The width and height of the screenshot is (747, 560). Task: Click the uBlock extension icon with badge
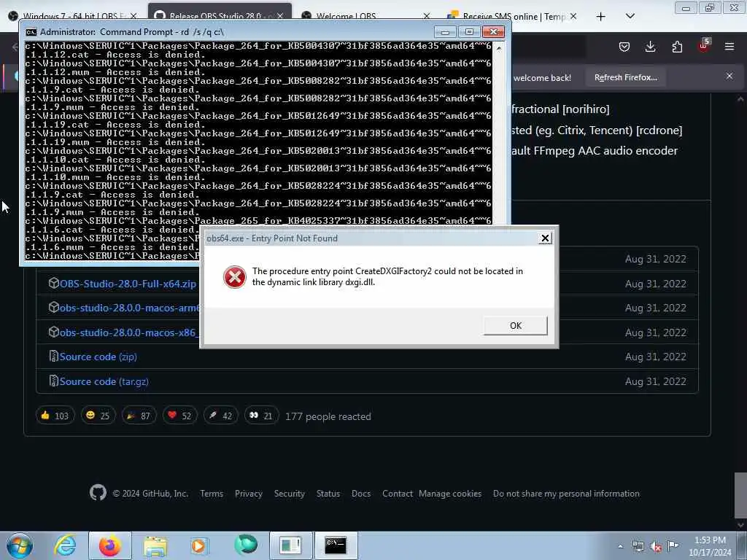tap(704, 46)
